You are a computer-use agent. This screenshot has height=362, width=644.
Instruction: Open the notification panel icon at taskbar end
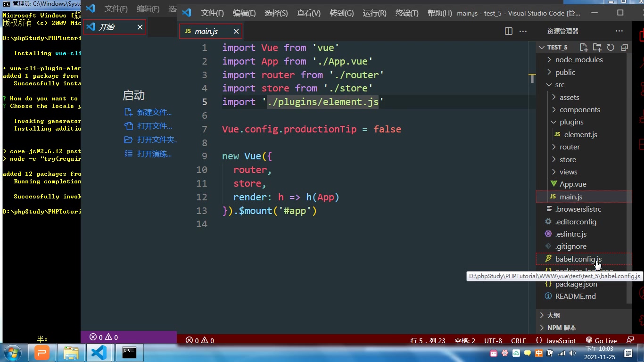[628, 353]
